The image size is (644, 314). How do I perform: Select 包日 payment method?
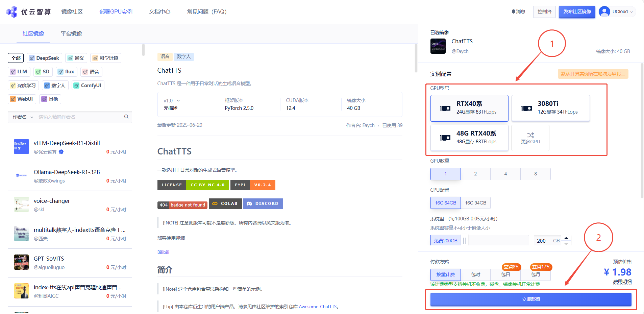505,274
